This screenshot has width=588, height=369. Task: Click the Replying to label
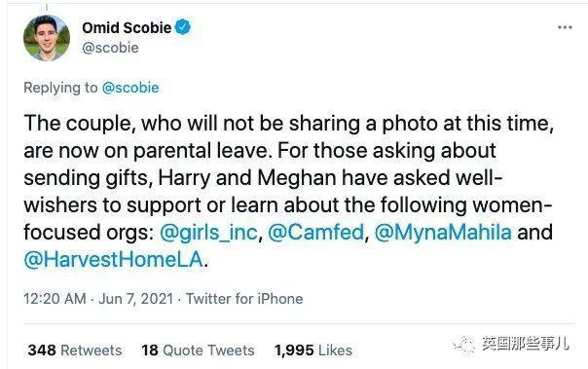tap(60, 88)
